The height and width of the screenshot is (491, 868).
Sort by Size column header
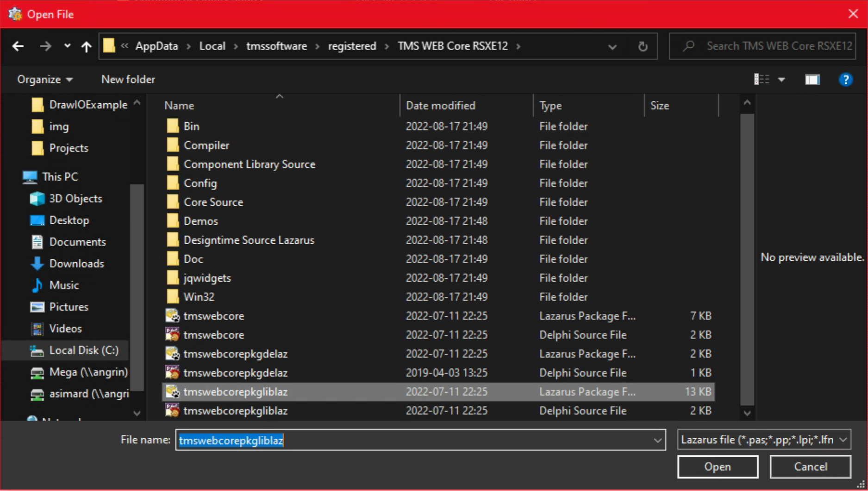[x=660, y=106]
